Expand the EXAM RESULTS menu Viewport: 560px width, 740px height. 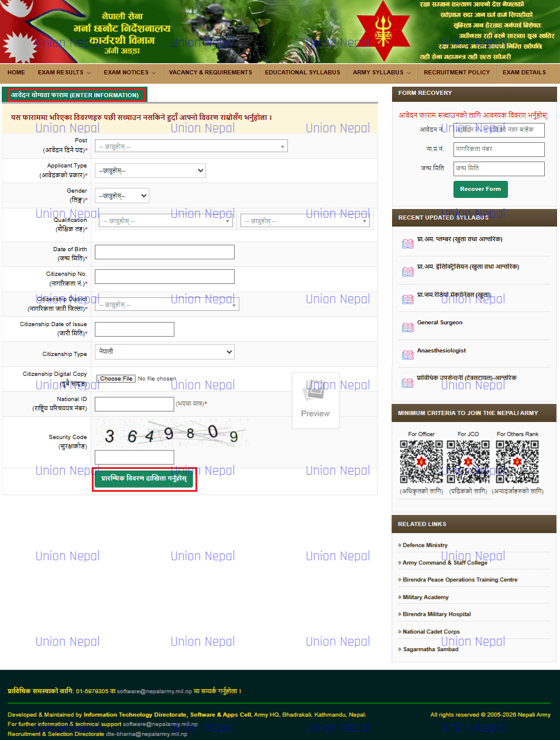click(64, 73)
